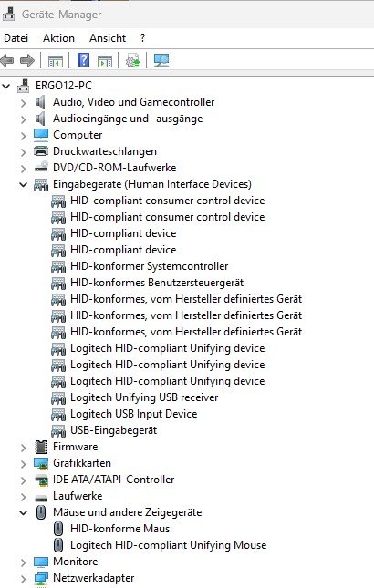Click Scan for hardware changes monitor icon

pyautogui.click(x=161, y=60)
